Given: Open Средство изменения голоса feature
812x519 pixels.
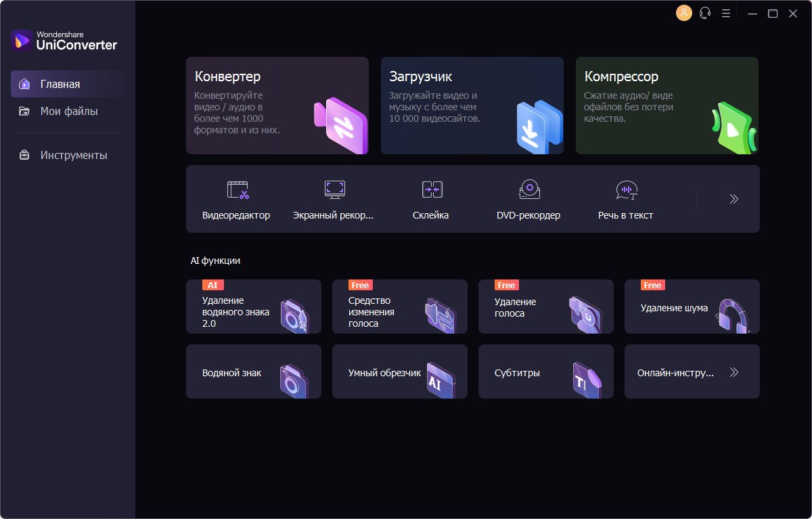Looking at the screenshot, I should (400, 307).
